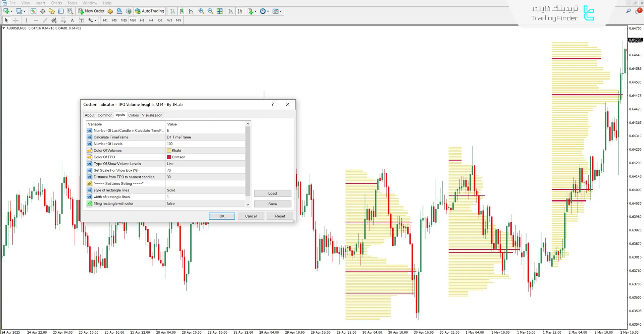Open the Charts menu
644x334 pixels.
click(x=56, y=3)
